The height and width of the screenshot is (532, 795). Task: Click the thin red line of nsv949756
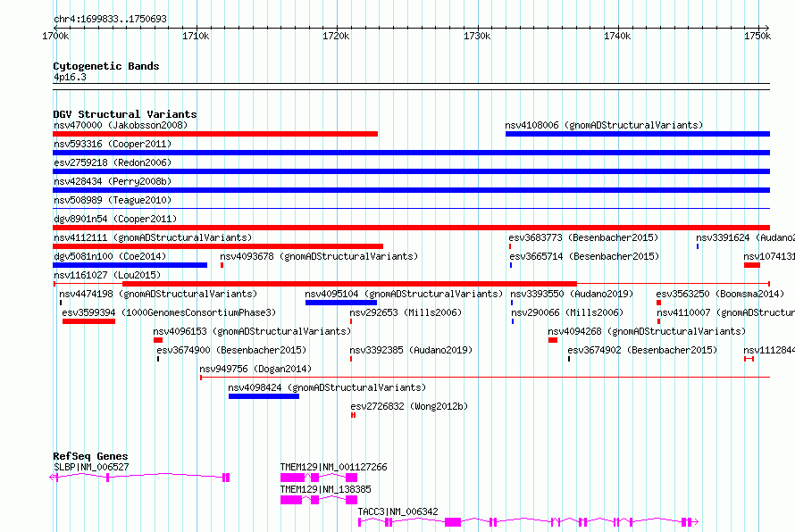tap(485, 377)
